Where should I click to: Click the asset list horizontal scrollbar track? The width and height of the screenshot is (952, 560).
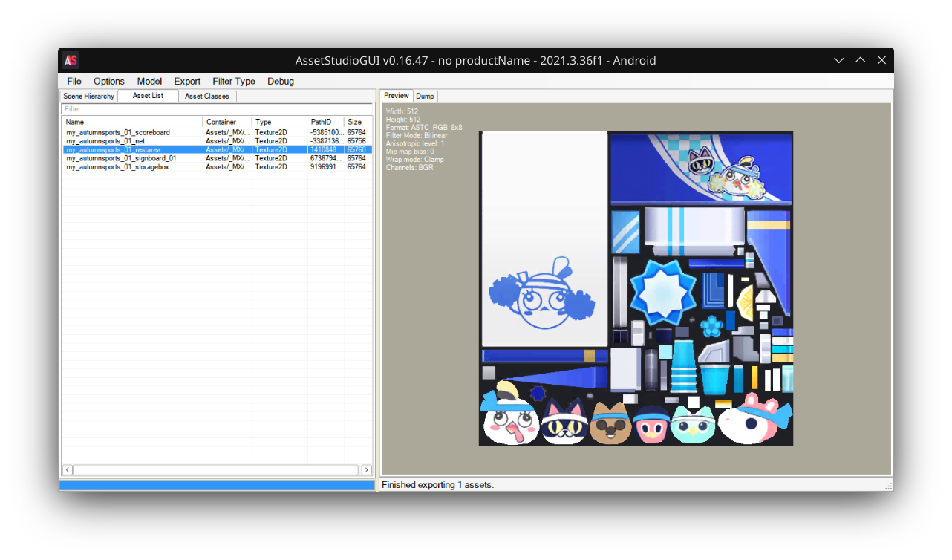click(x=217, y=470)
